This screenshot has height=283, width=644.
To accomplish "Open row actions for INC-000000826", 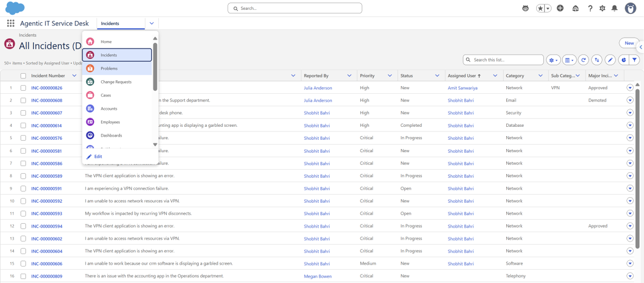I will [630, 88].
